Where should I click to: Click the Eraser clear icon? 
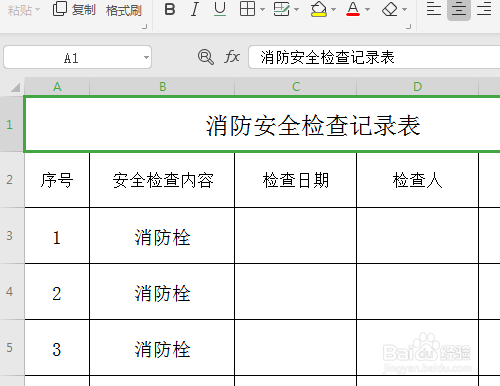coord(390,9)
